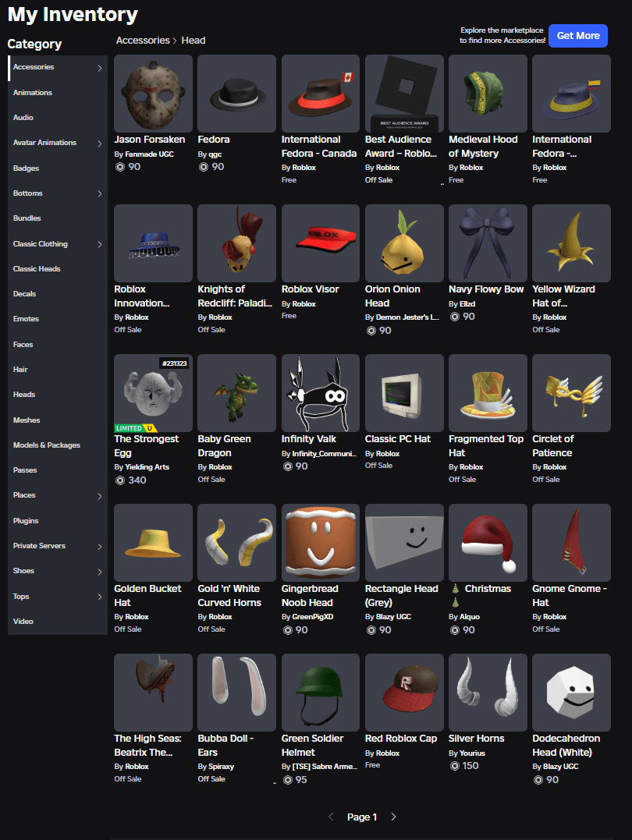
Task: Select the Hair category
Action: pos(23,369)
